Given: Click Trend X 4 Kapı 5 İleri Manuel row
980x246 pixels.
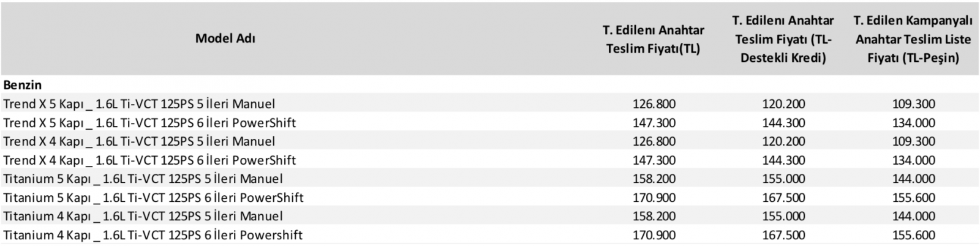Looking at the screenshot, I should tap(490, 141).
